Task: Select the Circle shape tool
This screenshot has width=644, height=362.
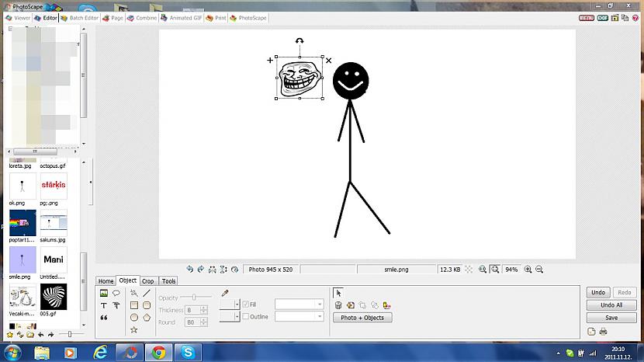Action: coord(134,318)
